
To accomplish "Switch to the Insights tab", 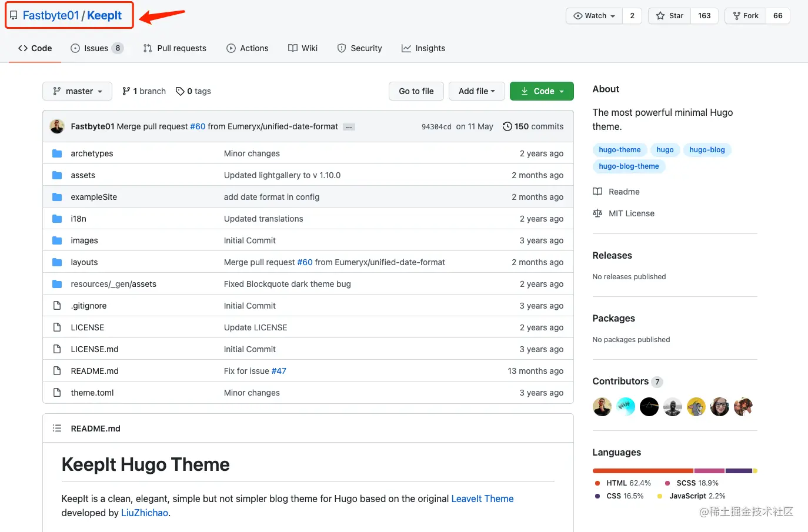I will (423, 48).
